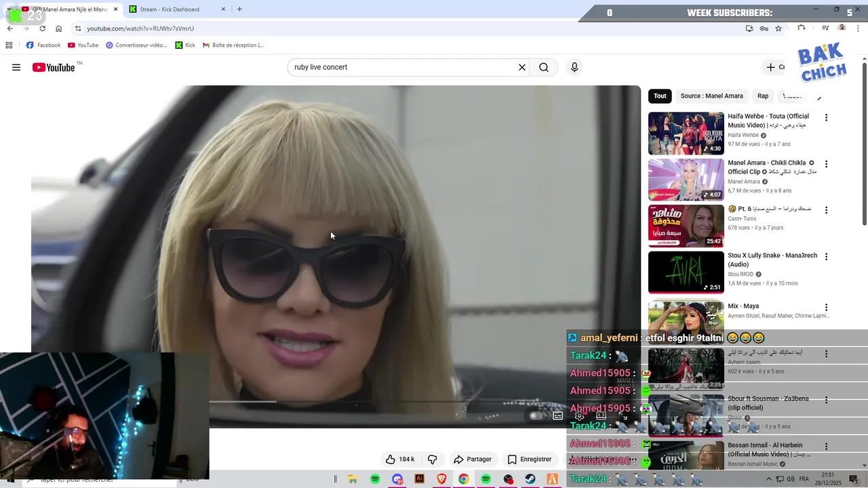868x488 pixels.
Task: Open Boîte de réception Gmail bookmark
Action: [x=233, y=45]
